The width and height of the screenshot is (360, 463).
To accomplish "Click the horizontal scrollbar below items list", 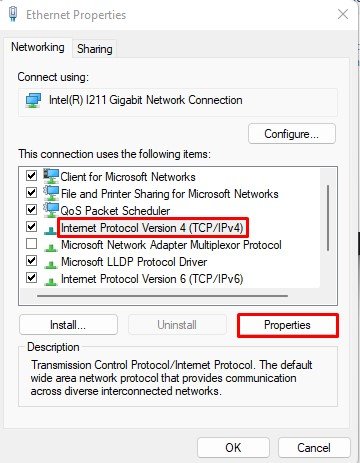I will click(162, 296).
